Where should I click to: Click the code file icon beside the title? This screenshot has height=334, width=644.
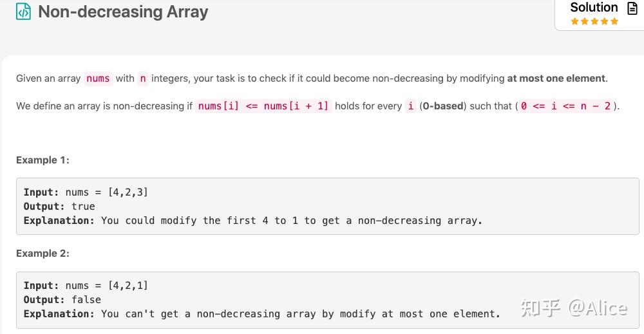(x=23, y=12)
